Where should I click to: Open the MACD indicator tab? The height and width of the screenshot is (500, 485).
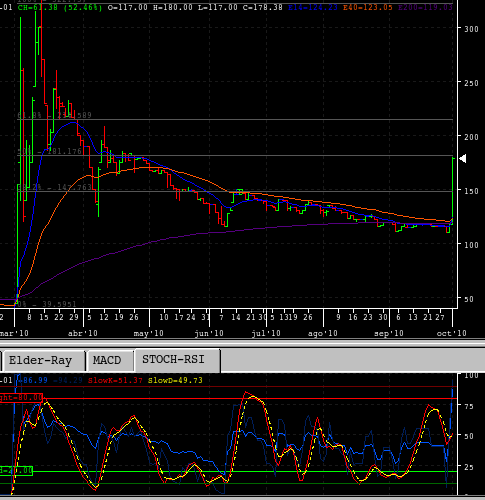click(x=110, y=360)
